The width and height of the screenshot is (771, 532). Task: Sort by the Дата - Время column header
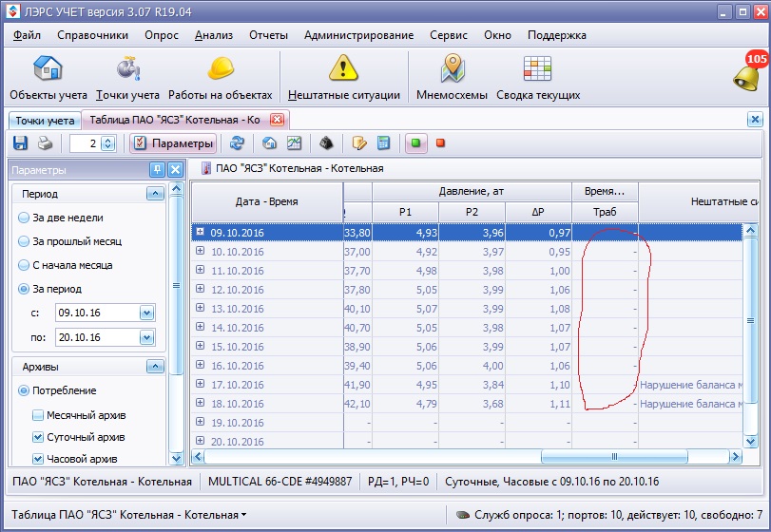pos(267,202)
